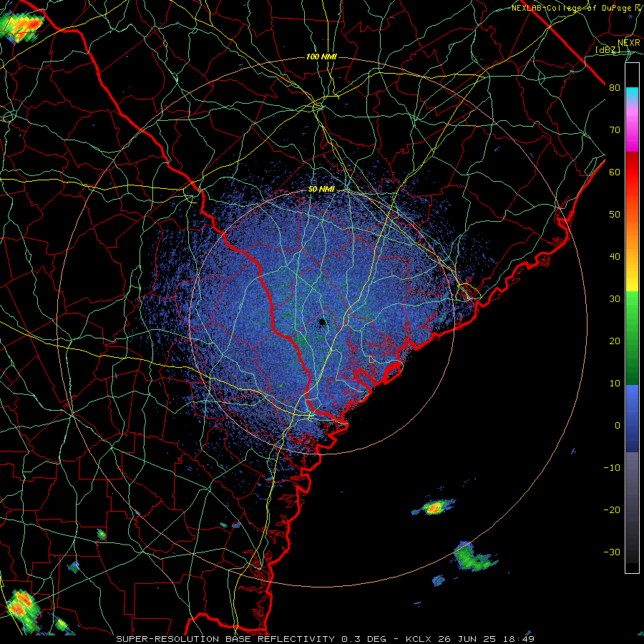Click the 100 NMI range ring label
Viewport: 644px width, 644px height.
click(321, 57)
